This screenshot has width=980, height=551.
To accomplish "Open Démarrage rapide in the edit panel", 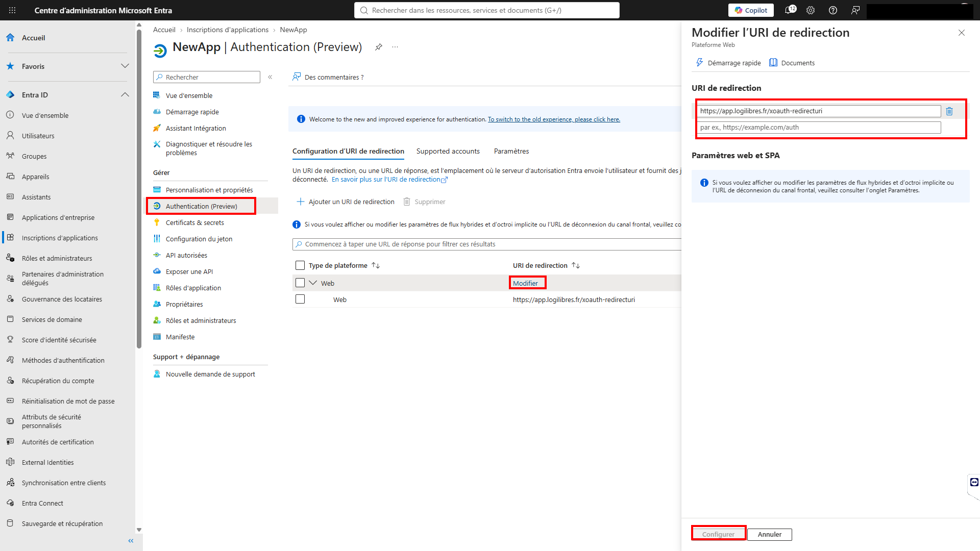I will pos(728,63).
